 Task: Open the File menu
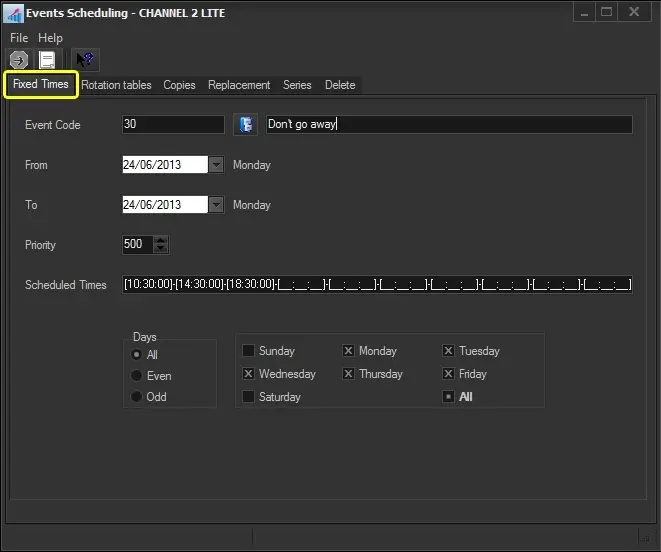(19, 38)
